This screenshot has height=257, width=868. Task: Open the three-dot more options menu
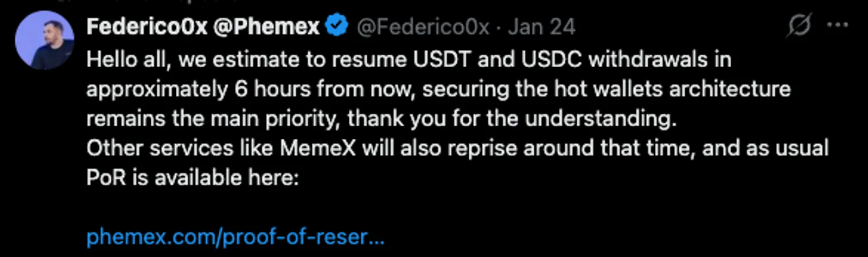[x=837, y=25]
